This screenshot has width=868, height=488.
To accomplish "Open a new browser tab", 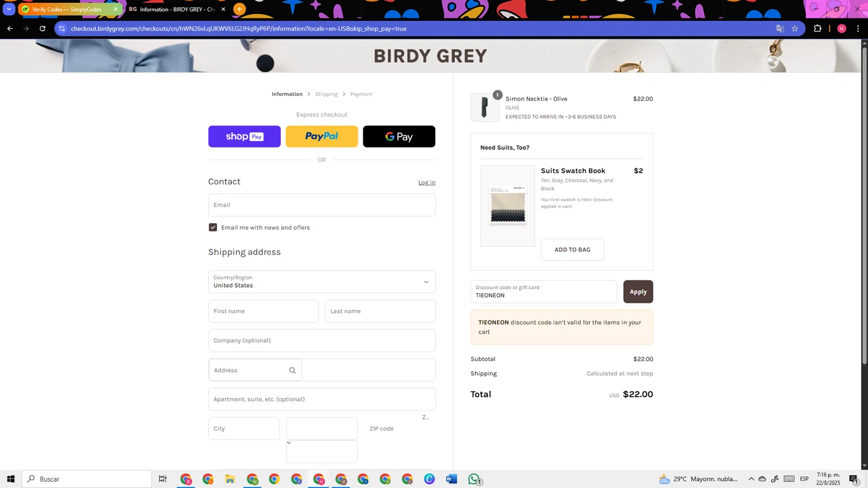I will pyautogui.click(x=240, y=9).
